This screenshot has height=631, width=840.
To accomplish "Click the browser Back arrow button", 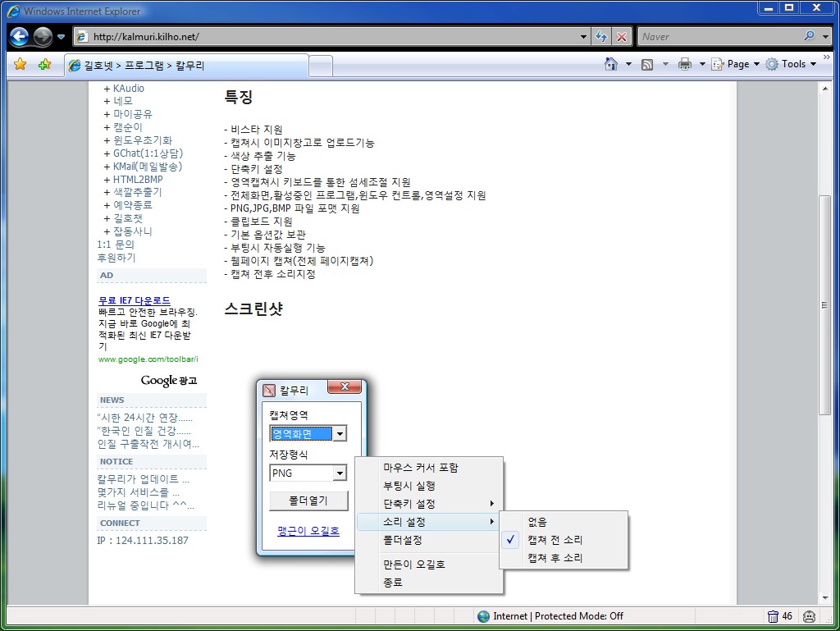I will coord(19,37).
